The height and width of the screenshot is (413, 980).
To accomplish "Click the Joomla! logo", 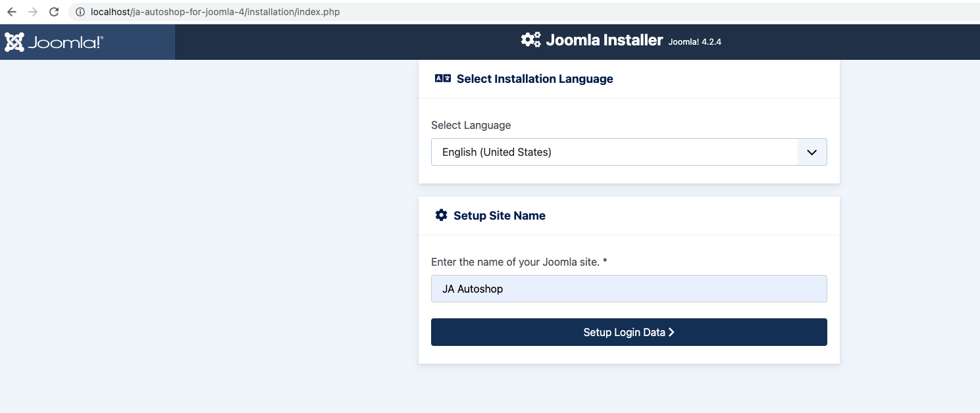I will [x=54, y=42].
